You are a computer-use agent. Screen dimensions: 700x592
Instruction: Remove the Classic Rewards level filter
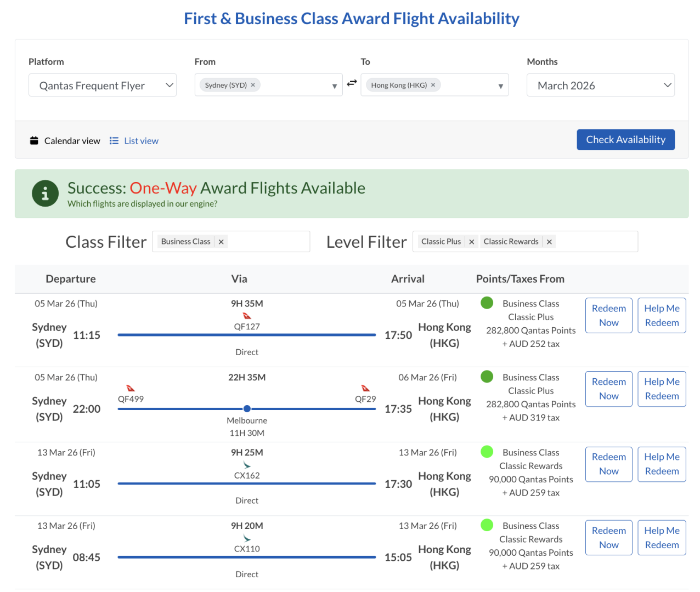point(549,242)
